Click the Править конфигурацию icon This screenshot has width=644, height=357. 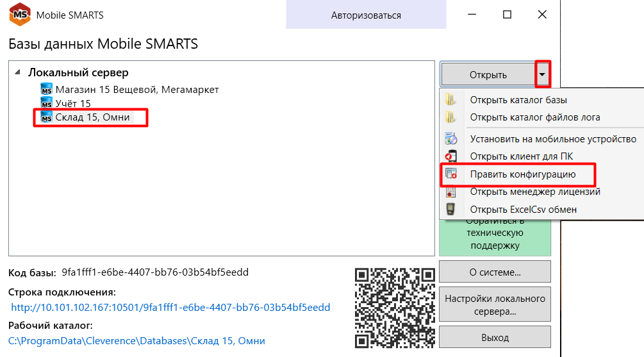450,174
